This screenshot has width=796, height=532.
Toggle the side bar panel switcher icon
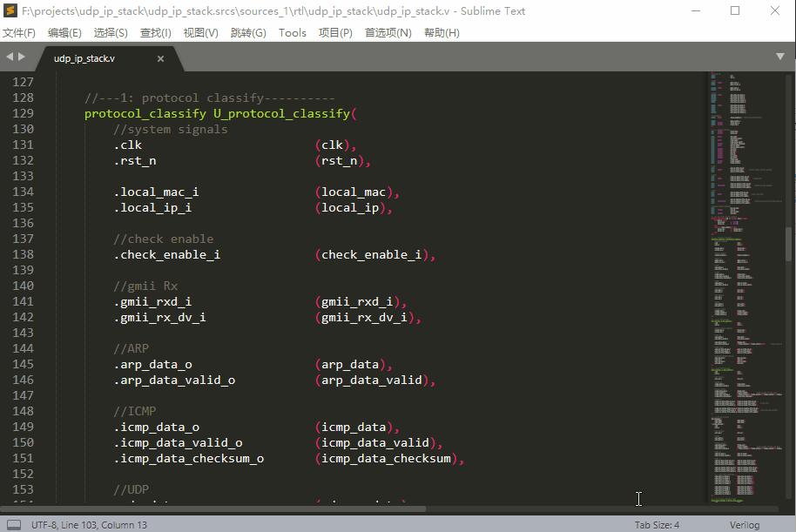(14, 524)
